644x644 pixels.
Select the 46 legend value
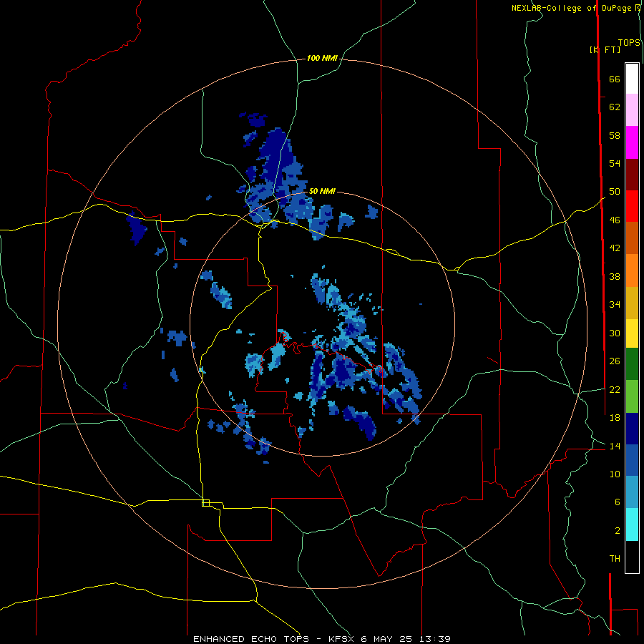[x=615, y=220]
